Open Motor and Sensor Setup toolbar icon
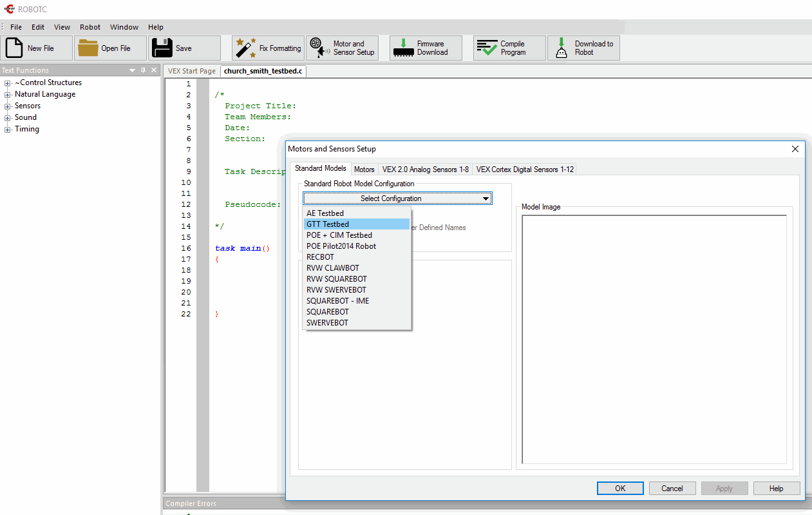Image resolution: width=812 pixels, height=515 pixels. click(318, 48)
